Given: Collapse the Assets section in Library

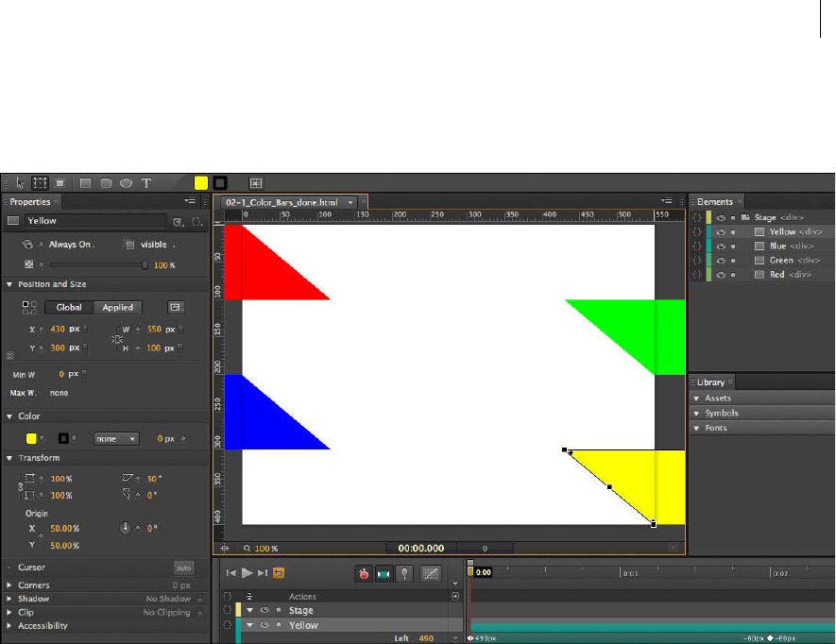Looking at the screenshot, I should 696,398.
